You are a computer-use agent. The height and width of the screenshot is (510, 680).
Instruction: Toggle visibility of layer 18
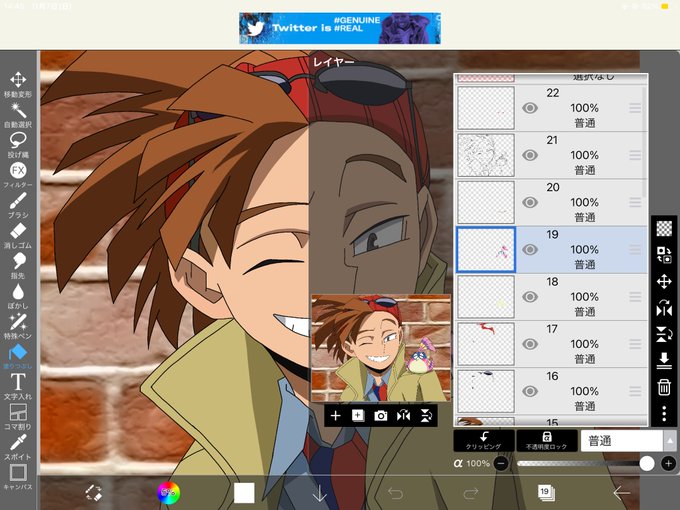[530, 297]
